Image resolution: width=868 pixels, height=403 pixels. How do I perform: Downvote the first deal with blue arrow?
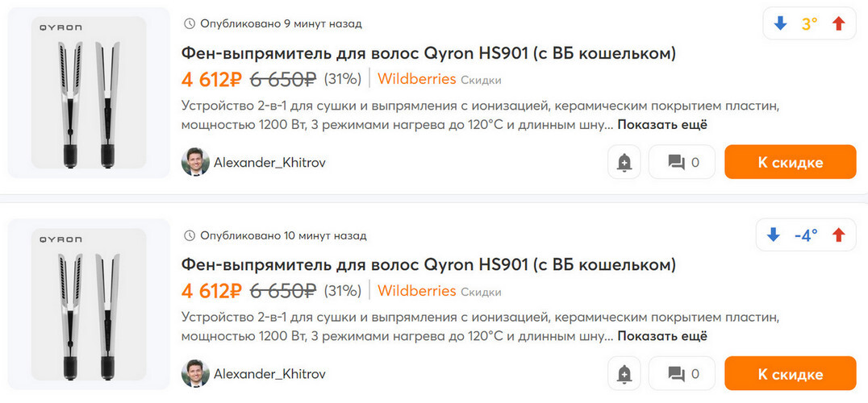tap(780, 23)
